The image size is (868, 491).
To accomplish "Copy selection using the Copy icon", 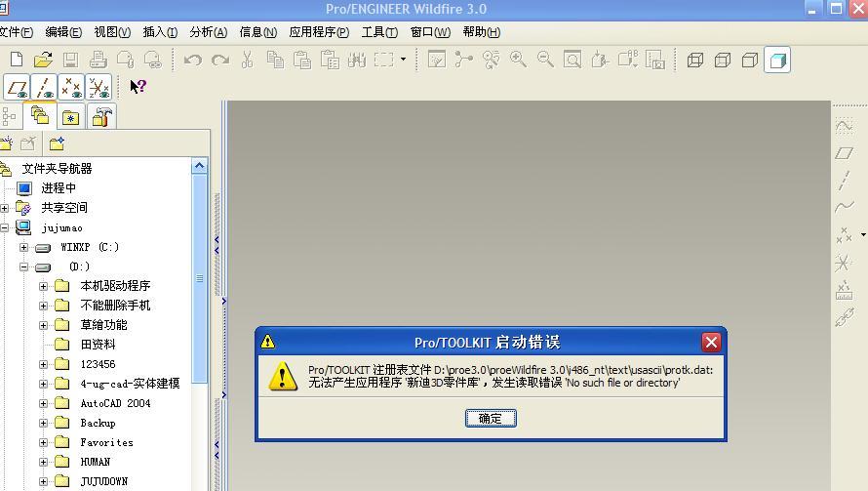I will pyautogui.click(x=275, y=60).
